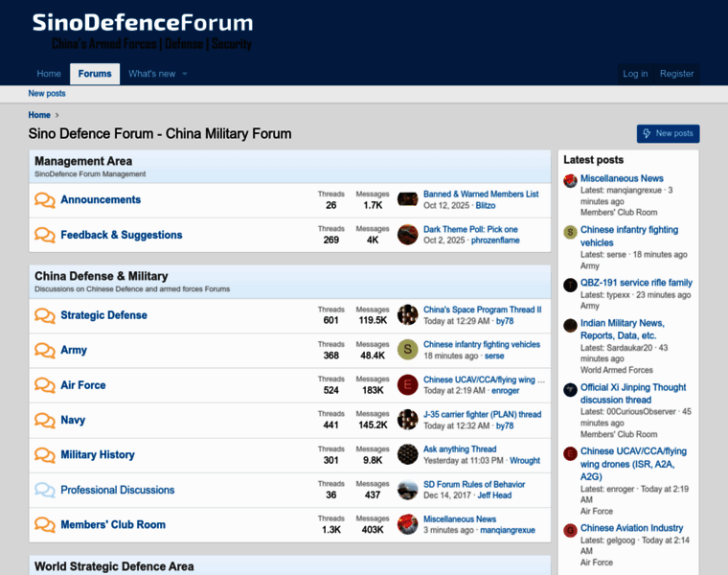View user Wrought's profile
Viewport: 728px width, 575px height.
pos(525,460)
